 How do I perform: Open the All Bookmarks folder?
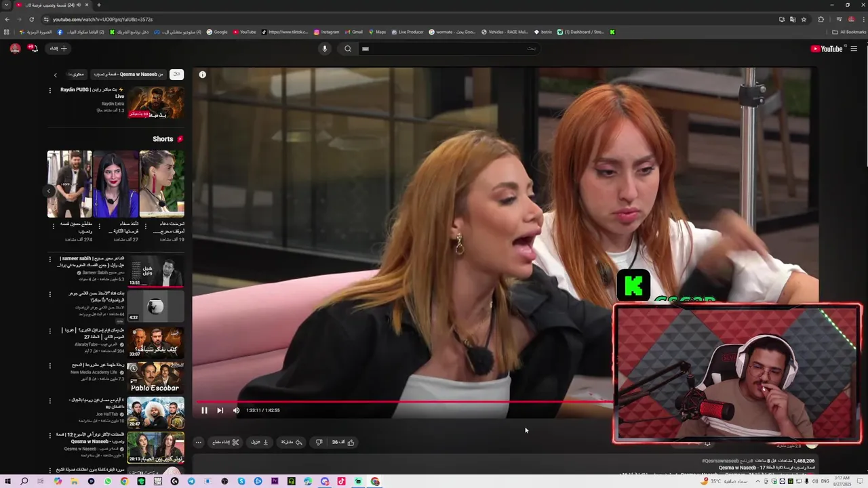[x=849, y=32]
